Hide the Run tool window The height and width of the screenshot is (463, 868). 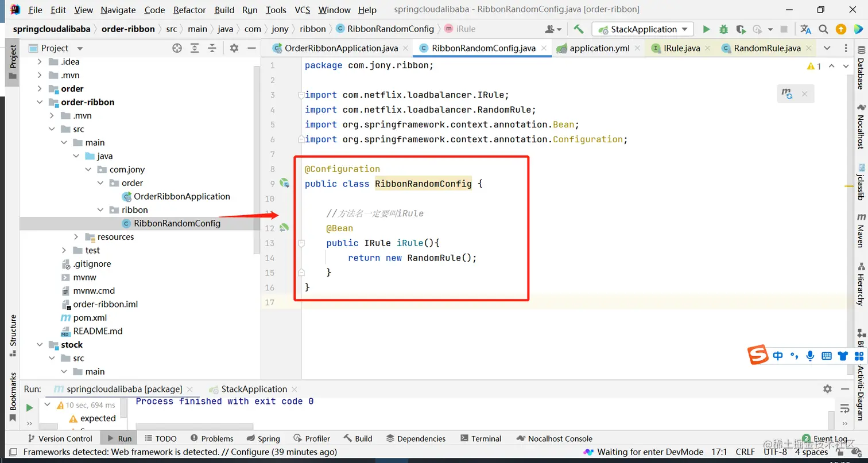[x=844, y=389]
